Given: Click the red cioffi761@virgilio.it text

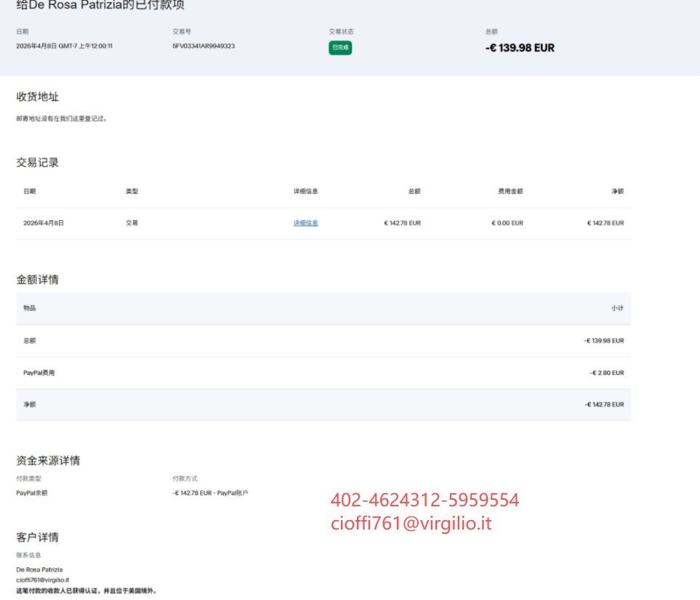Looking at the screenshot, I should (411, 523).
